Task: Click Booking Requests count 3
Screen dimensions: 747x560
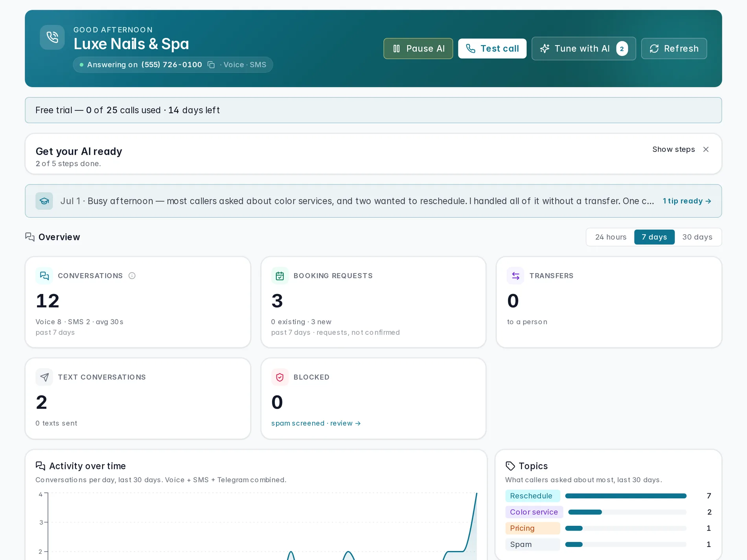Action: click(x=277, y=301)
